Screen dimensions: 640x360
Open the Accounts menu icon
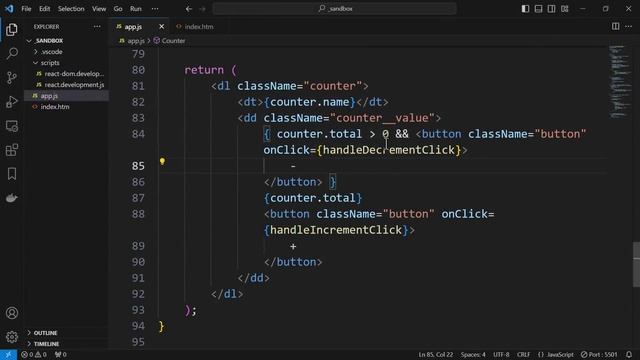tap(12, 313)
